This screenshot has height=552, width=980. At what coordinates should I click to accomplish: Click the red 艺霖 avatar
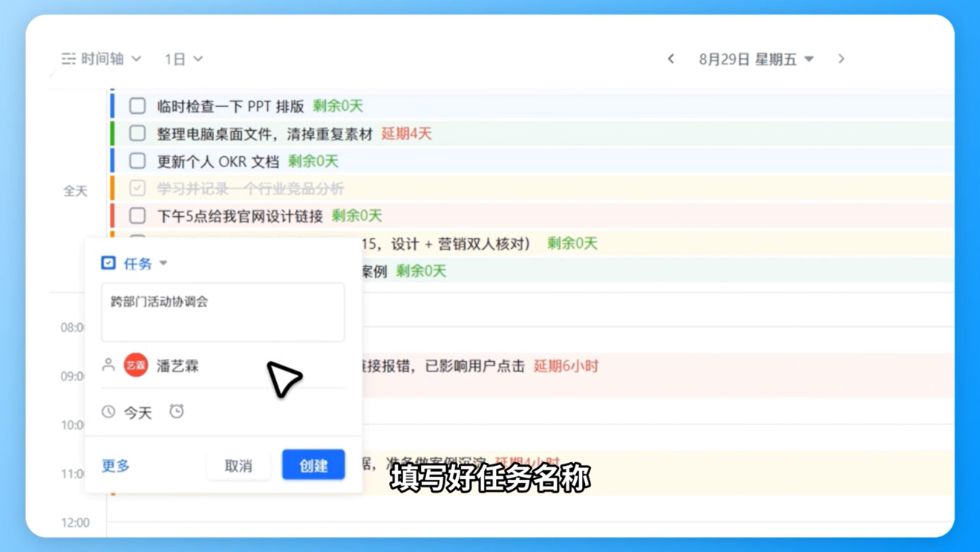click(x=136, y=365)
